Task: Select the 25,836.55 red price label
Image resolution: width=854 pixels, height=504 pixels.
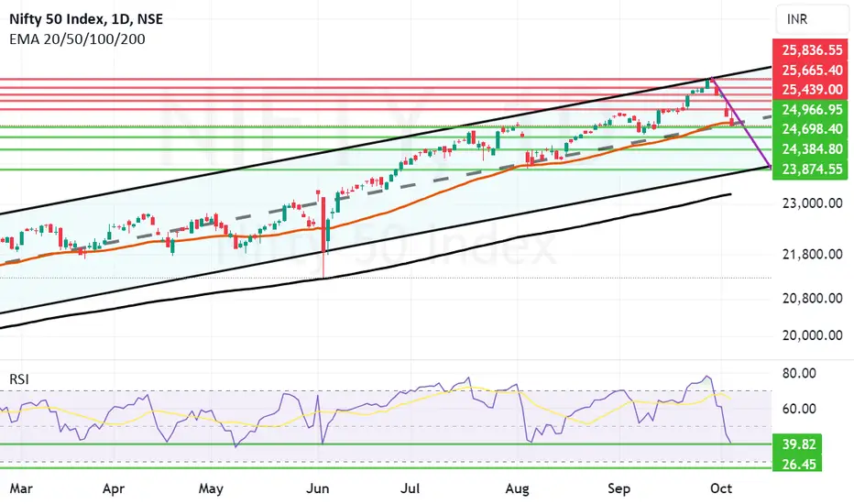Action: coord(811,50)
